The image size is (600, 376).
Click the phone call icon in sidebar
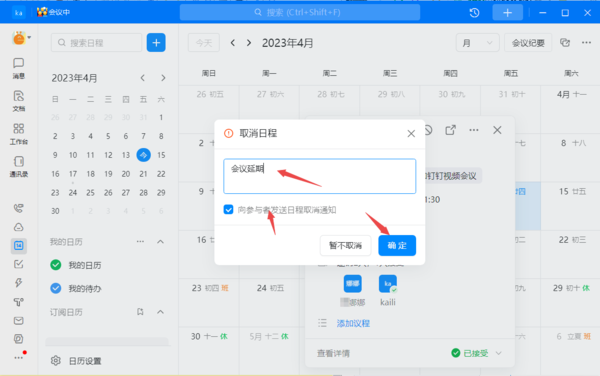tap(18, 208)
